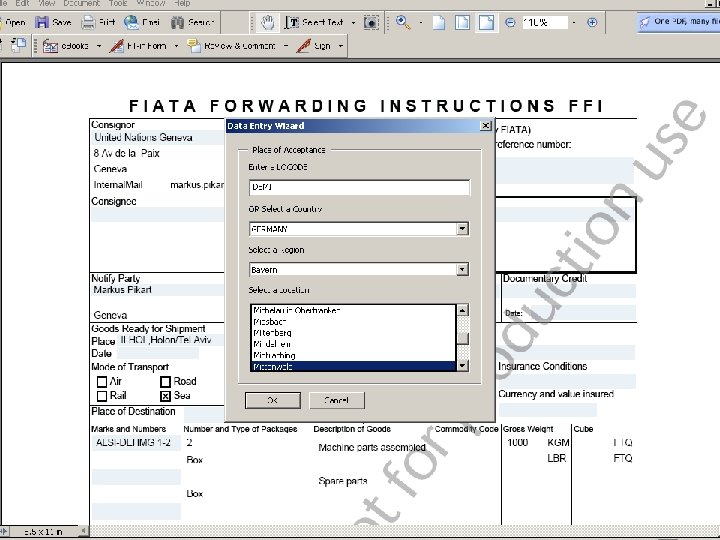
Task: Click OK in Data Entry Wizard
Action: (x=273, y=400)
